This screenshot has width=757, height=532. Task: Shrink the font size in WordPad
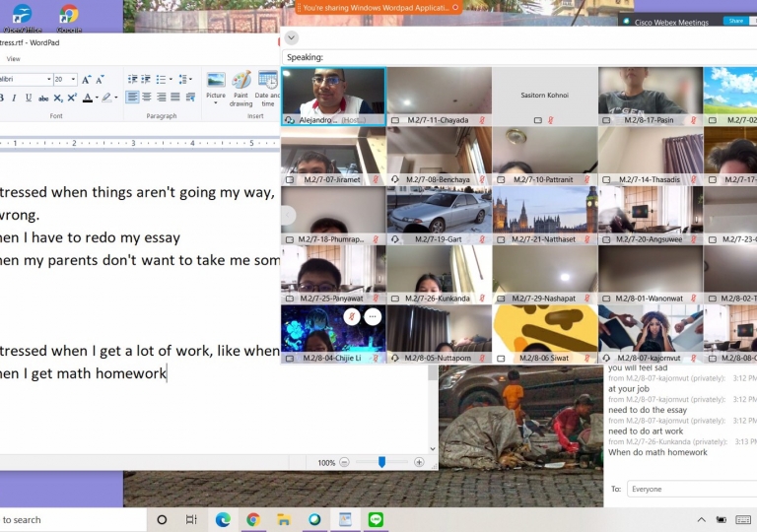point(100,79)
